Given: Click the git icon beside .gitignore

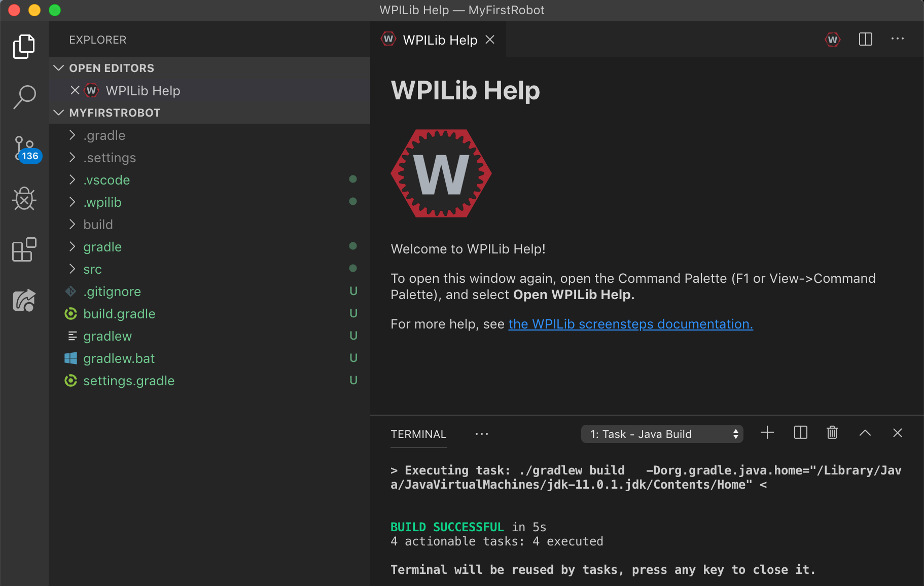Looking at the screenshot, I should coord(71,291).
